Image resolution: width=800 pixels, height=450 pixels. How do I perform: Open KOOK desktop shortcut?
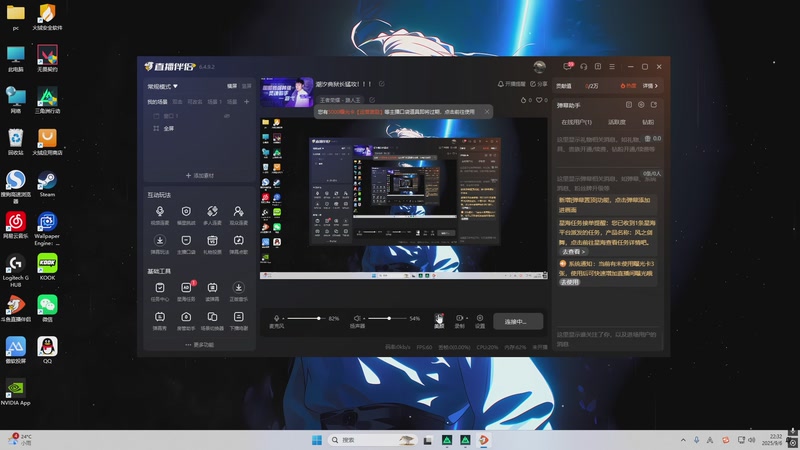[47, 267]
